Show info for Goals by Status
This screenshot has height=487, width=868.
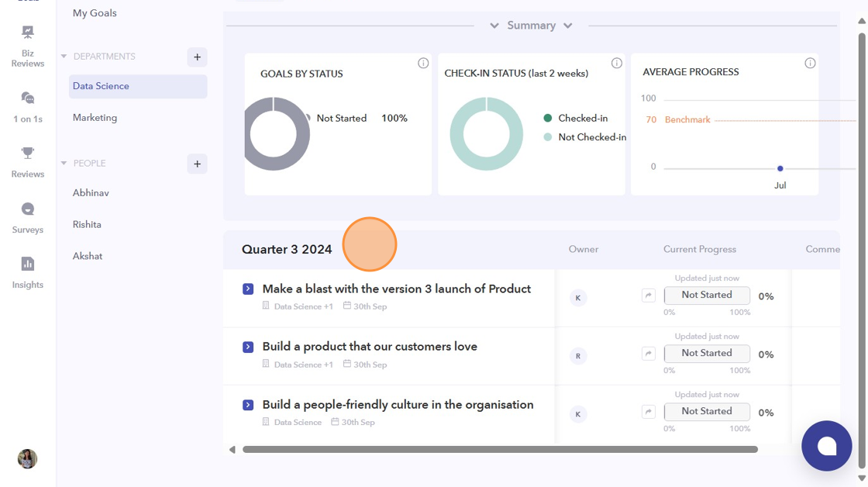pyautogui.click(x=423, y=64)
